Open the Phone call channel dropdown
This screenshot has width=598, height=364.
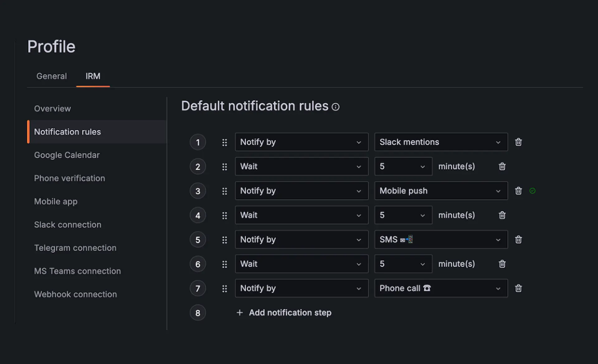(441, 288)
